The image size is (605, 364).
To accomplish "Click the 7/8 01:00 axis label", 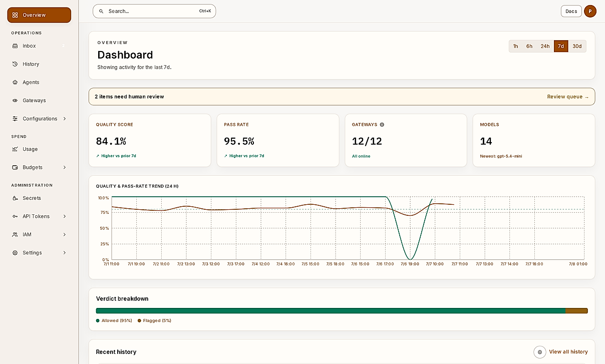I will click(578, 264).
